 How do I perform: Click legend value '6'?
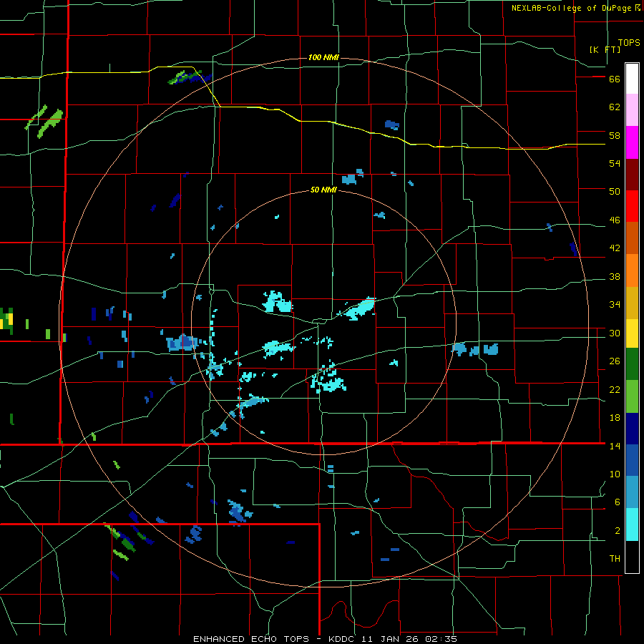617,502
